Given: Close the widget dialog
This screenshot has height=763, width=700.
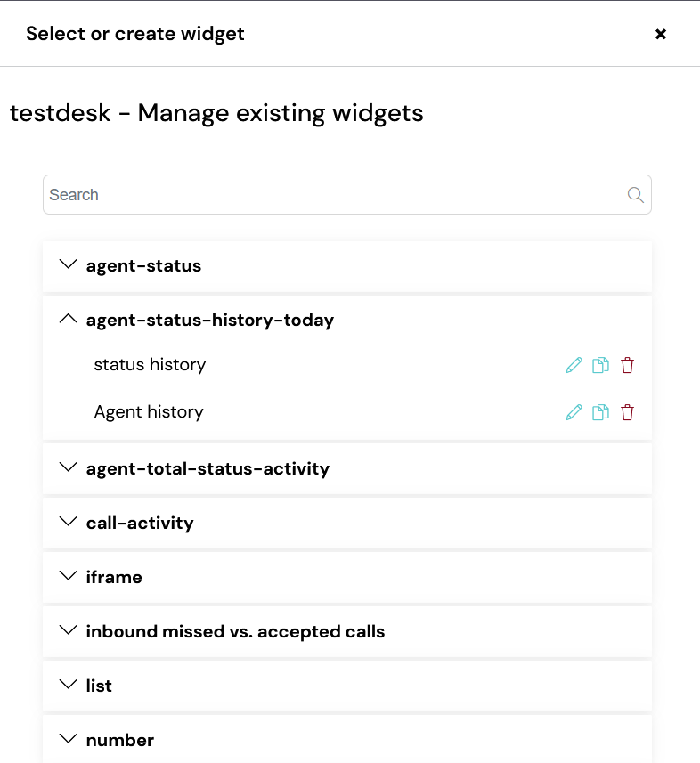Looking at the screenshot, I should (661, 34).
